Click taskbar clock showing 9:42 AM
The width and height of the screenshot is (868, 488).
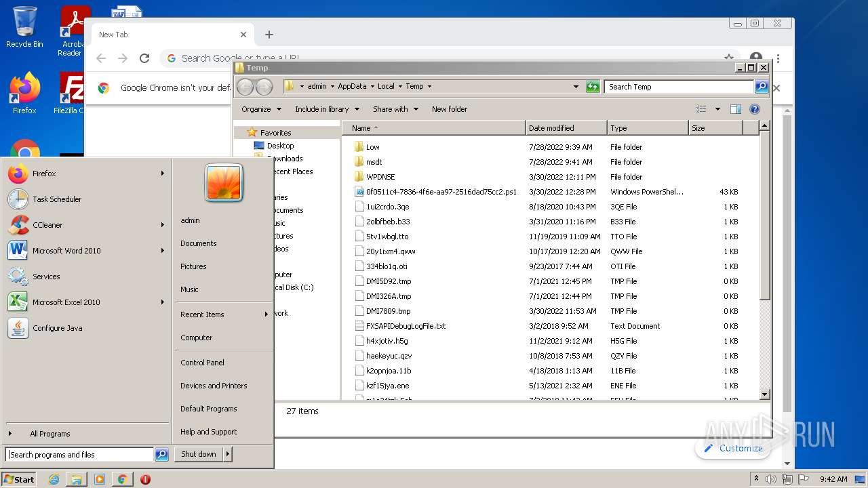pos(833,479)
